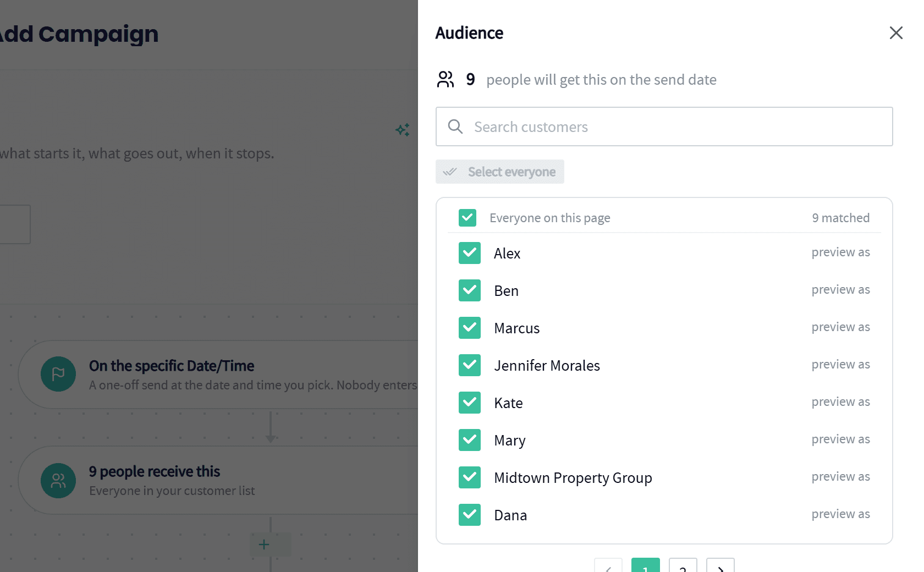This screenshot has width=924, height=572.
Task: Click the flag icon on Date/Time step
Action: tap(58, 374)
